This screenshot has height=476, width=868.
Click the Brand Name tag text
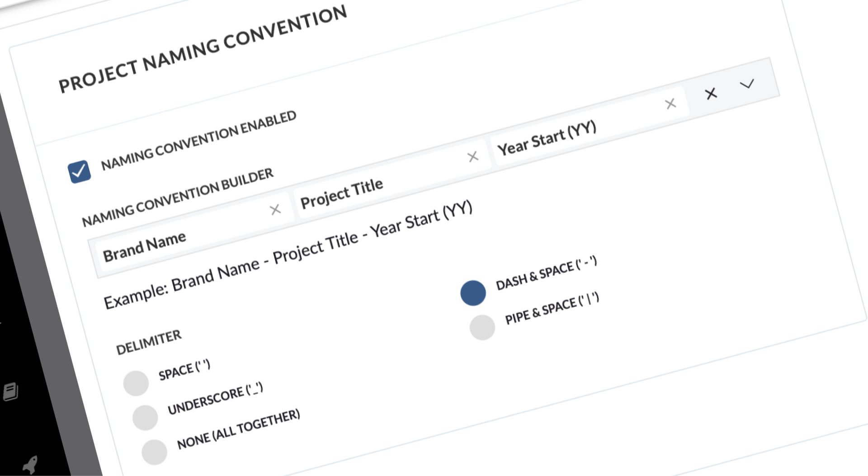[x=145, y=247]
